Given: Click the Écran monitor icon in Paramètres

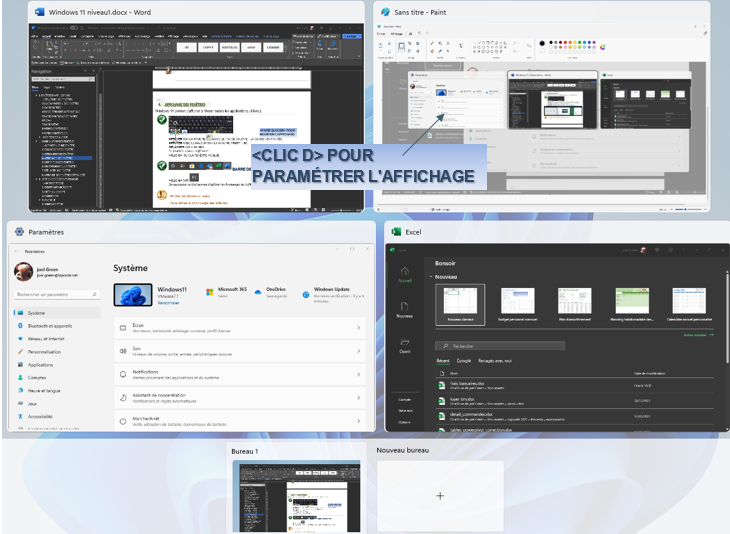Looking at the screenshot, I should [x=123, y=328].
